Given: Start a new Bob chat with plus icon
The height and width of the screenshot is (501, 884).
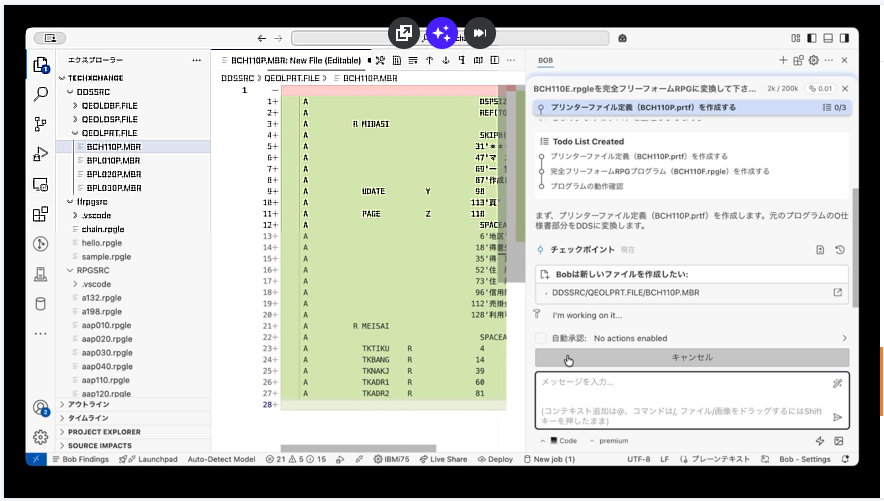Looking at the screenshot, I should click(783, 60).
